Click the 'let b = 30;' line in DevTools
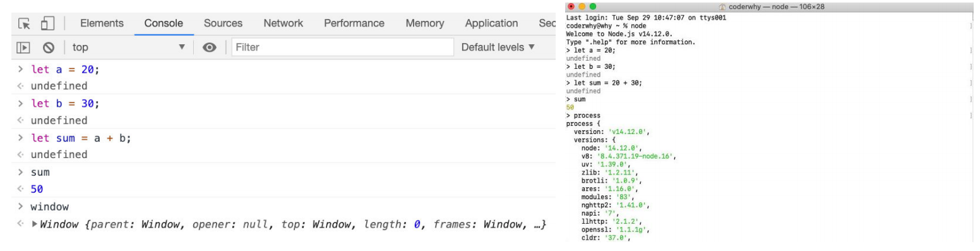Image resolution: width=980 pixels, height=251 pixels. (x=66, y=103)
